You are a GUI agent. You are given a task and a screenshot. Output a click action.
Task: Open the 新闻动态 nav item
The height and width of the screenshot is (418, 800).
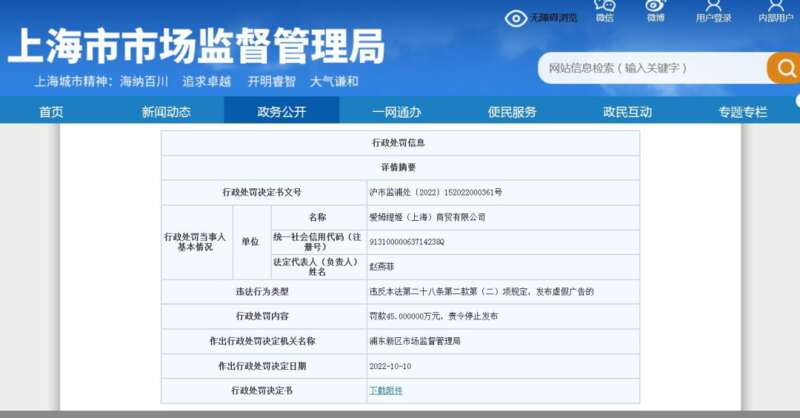tap(166, 112)
